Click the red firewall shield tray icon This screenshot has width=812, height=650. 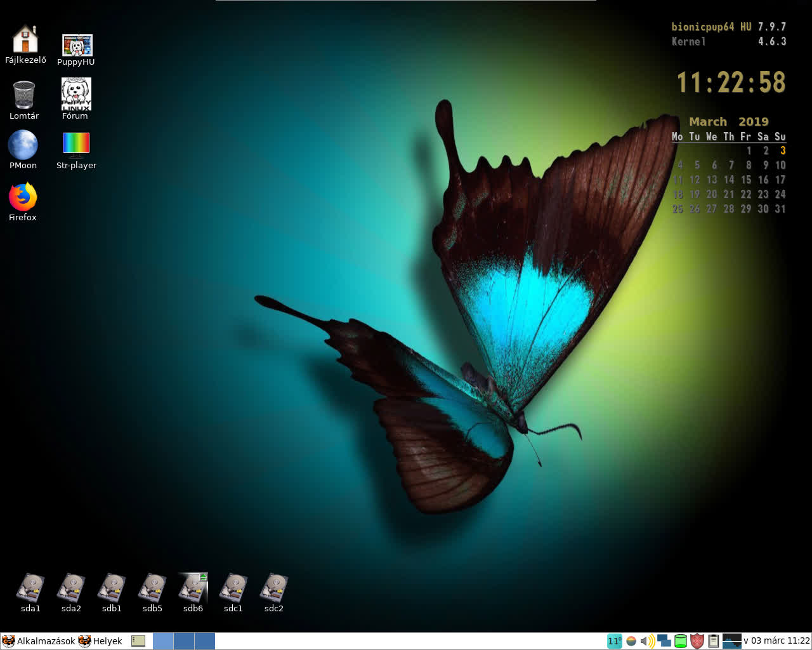(x=697, y=641)
